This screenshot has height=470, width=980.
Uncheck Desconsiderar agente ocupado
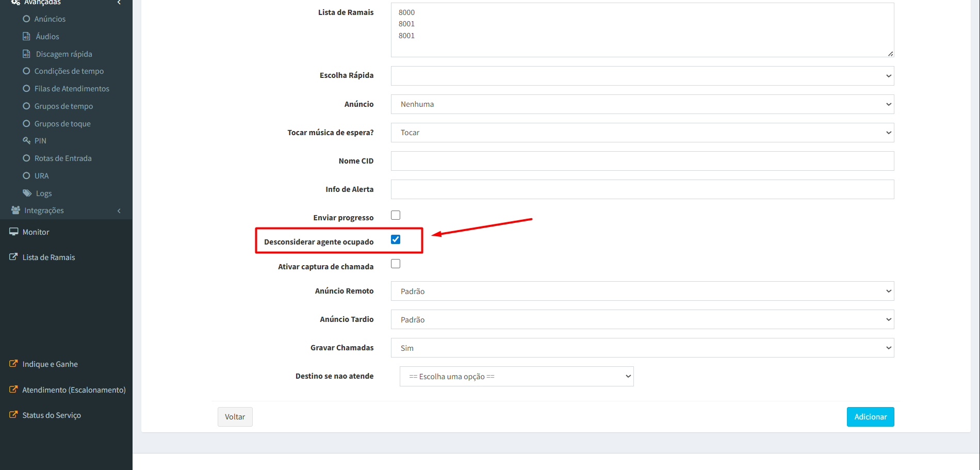tap(396, 239)
